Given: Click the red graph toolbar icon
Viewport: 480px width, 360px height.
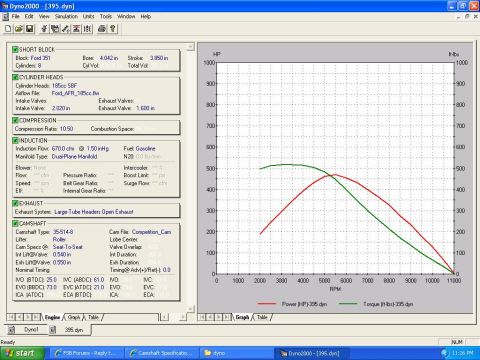Looking at the screenshot, I should [76, 29].
